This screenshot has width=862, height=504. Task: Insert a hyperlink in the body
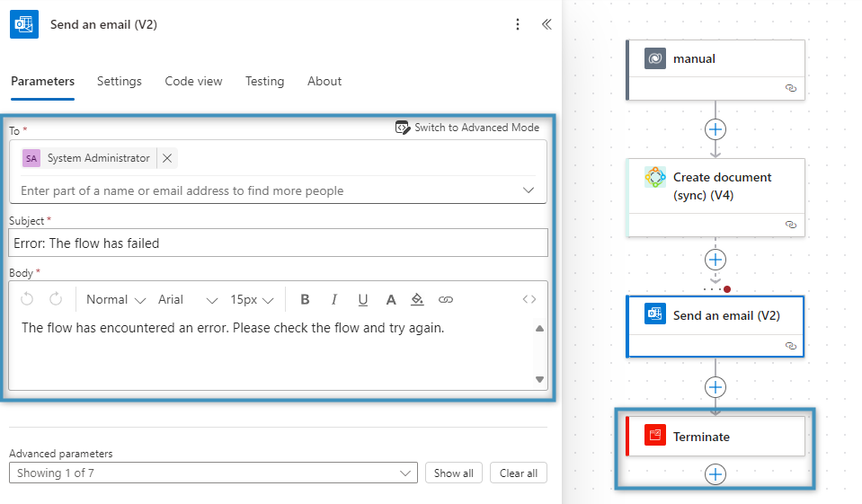tap(446, 299)
